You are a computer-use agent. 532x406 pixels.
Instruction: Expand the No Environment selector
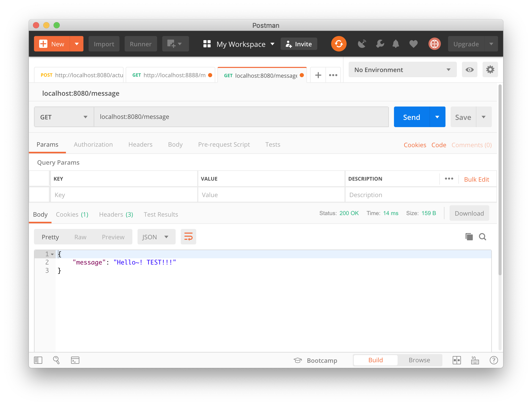point(402,70)
